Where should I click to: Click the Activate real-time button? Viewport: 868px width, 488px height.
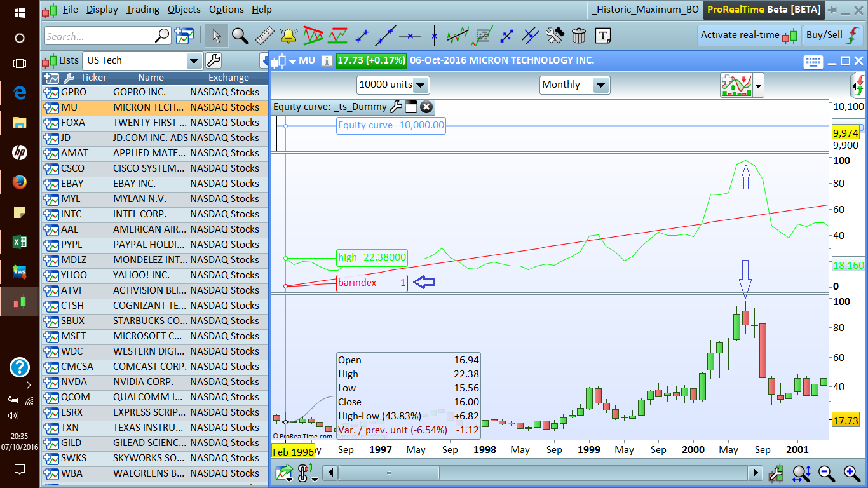point(749,36)
